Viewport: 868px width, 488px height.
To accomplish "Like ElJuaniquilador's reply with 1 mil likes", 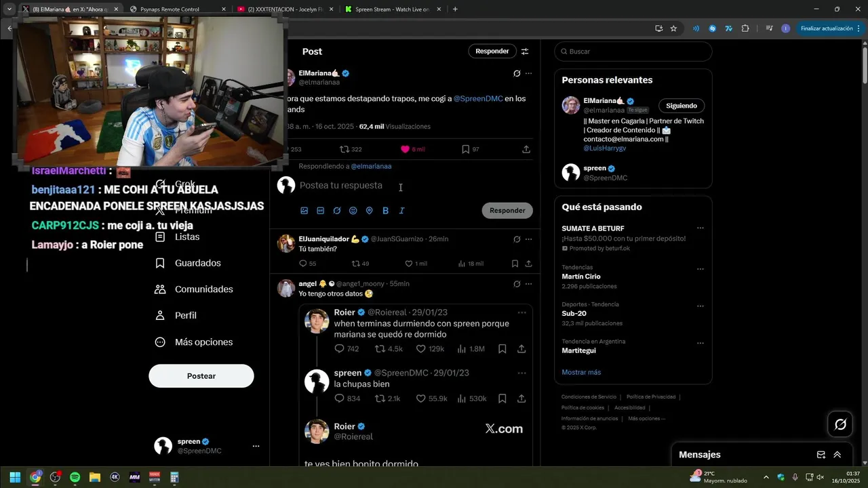I will coord(416,264).
